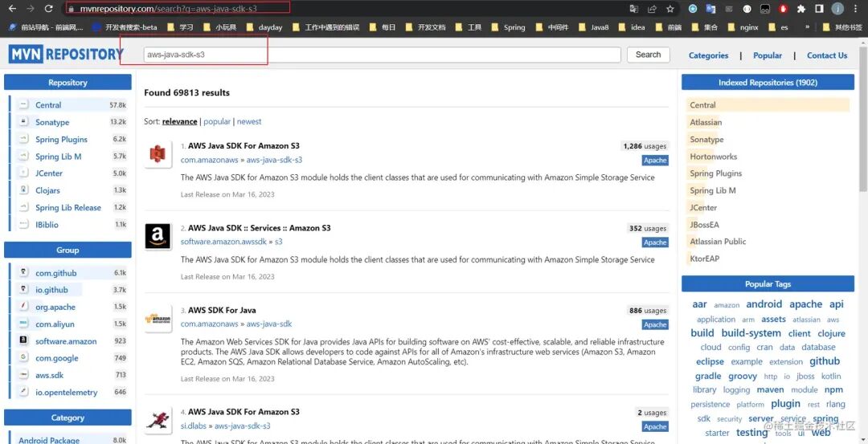
Task: Filter by Spring Plugins repository in left sidebar
Action: tap(61, 140)
